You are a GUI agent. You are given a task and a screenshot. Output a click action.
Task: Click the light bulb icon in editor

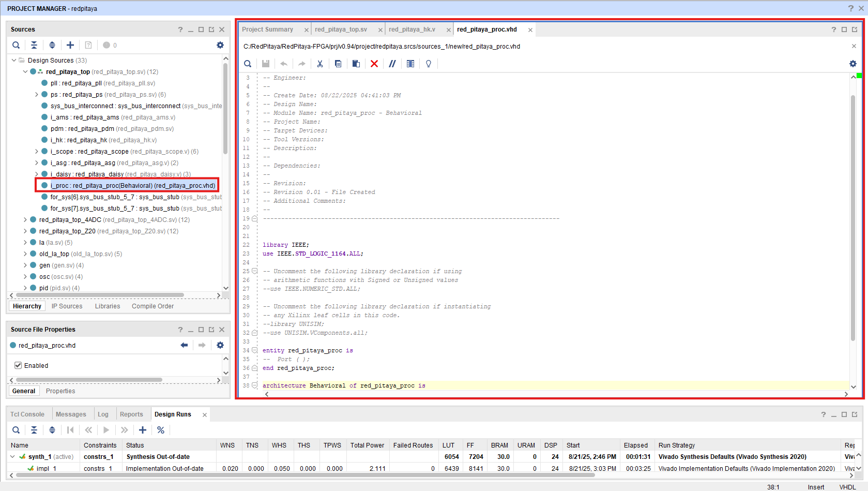pyautogui.click(x=429, y=64)
